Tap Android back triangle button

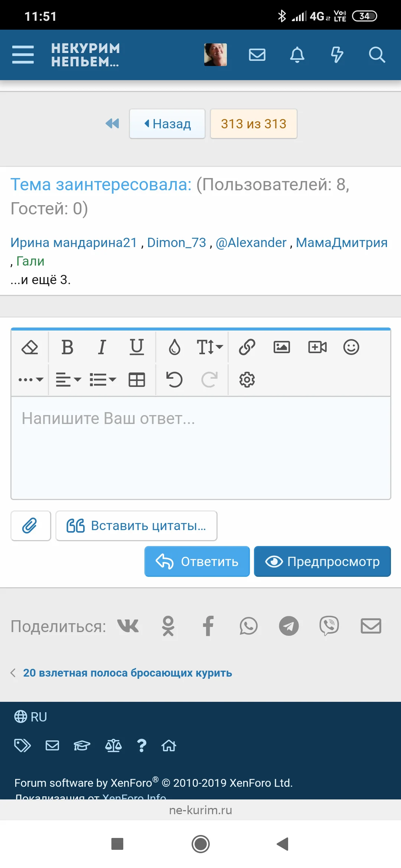coord(283,844)
